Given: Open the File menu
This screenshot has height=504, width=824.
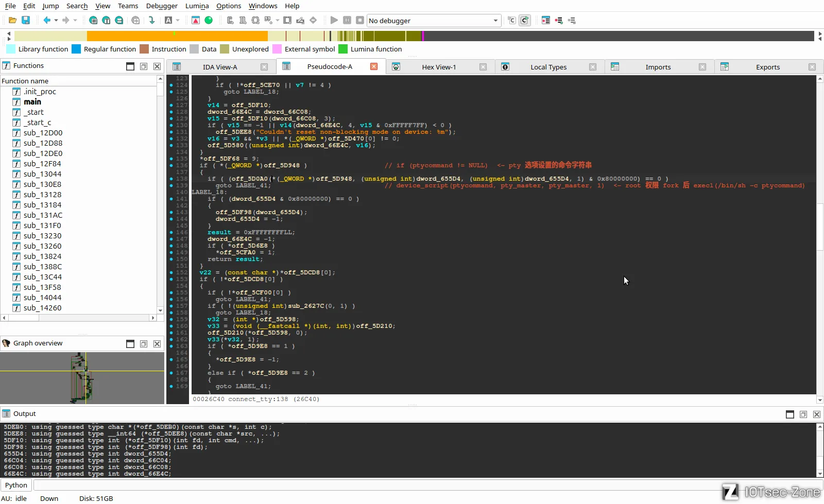Looking at the screenshot, I should tap(10, 6).
